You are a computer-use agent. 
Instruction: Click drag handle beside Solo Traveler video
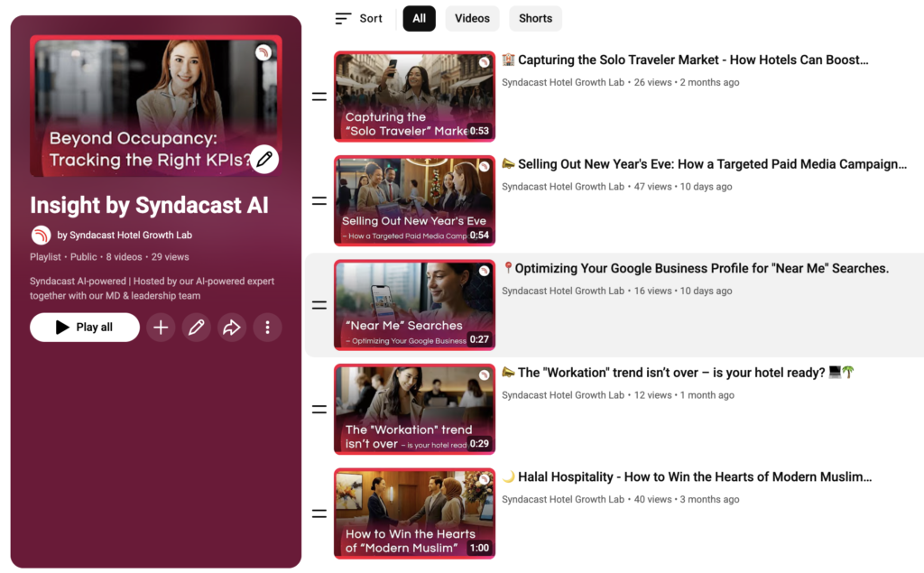(319, 97)
